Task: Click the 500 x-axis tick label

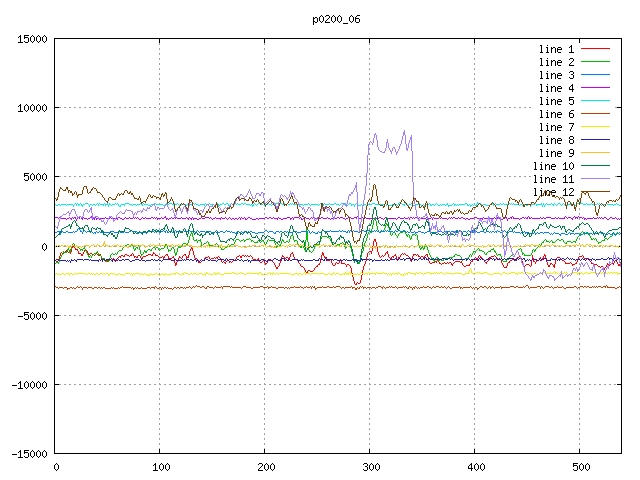Action: coord(580,467)
